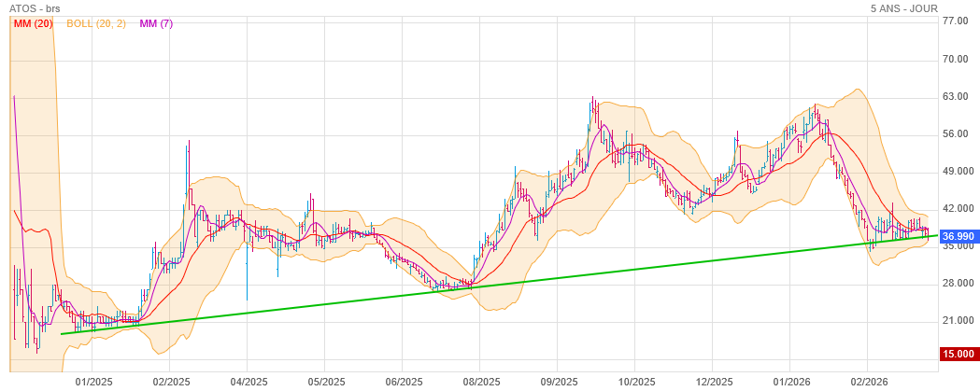
Task: Click the 09/2025 date axis label
Action: pos(557,381)
